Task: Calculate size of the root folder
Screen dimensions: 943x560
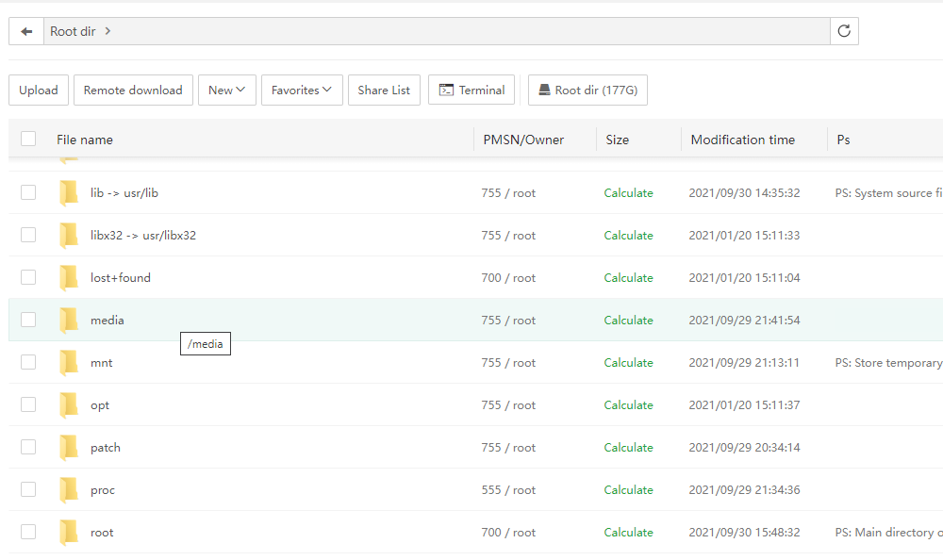Action: pyautogui.click(x=628, y=533)
